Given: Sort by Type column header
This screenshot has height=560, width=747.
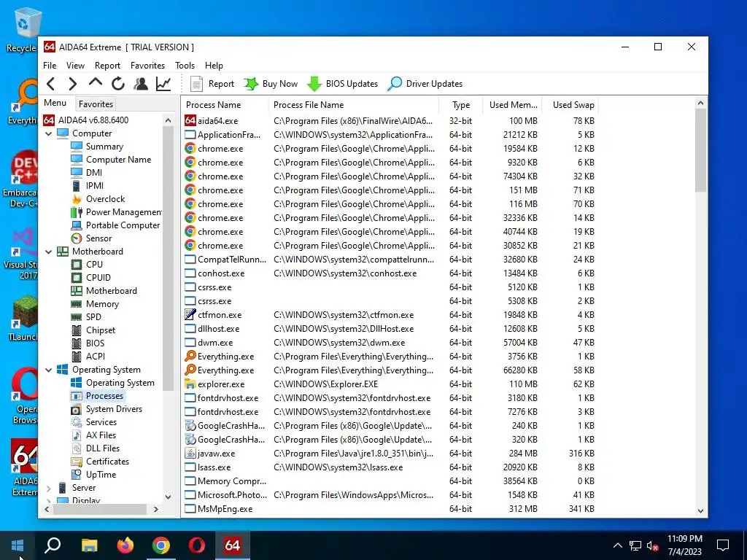Looking at the screenshot, I should (x=461, y=105).
